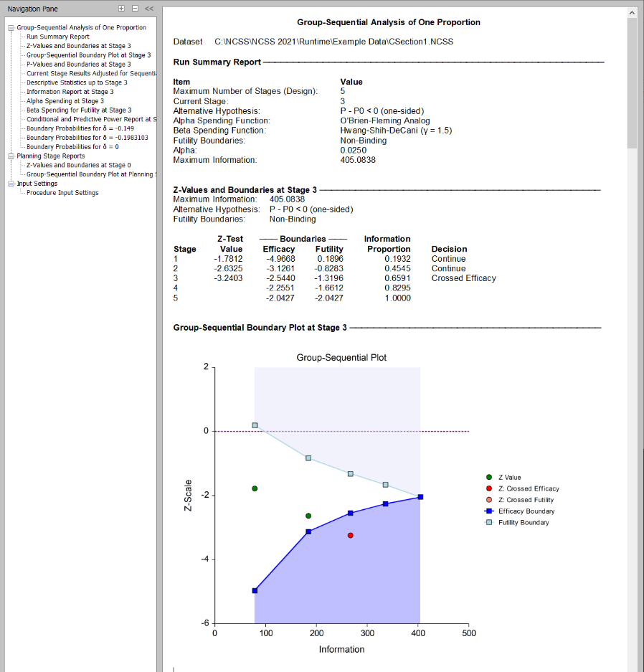
Task: Open P-Values and Boundaries at Stage 3
Action: [78, 65]
